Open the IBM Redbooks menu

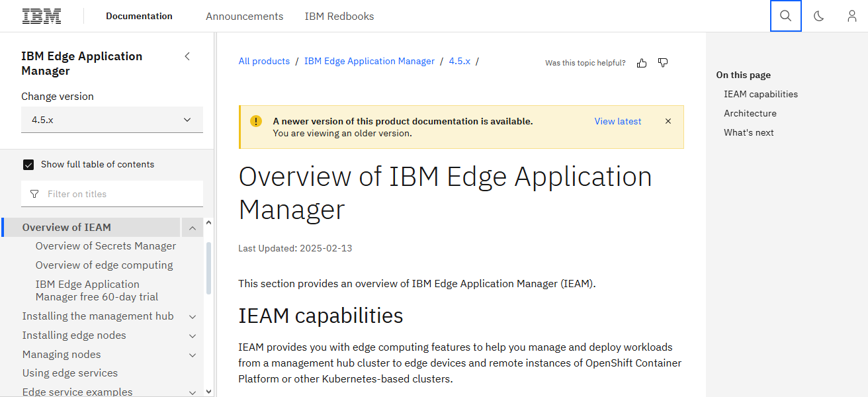click(339, 16)
